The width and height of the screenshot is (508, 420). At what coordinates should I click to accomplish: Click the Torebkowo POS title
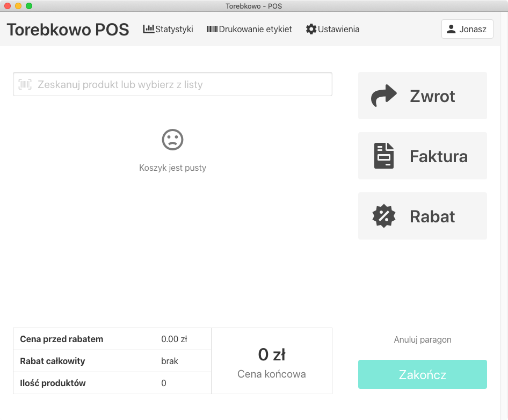tap(68, 30)
